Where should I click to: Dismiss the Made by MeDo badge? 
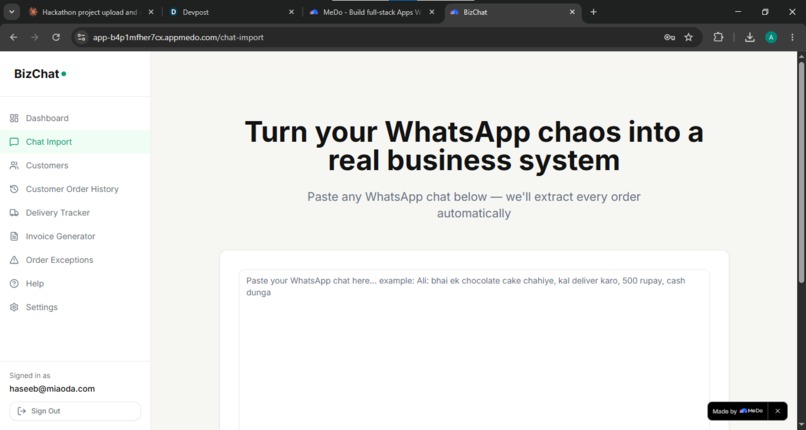click(777, 411)
